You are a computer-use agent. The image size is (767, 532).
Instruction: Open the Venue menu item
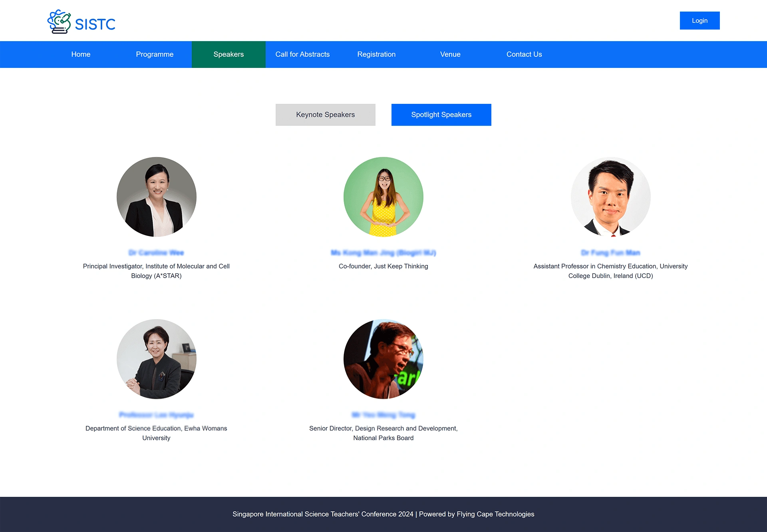tap(450, 54)
